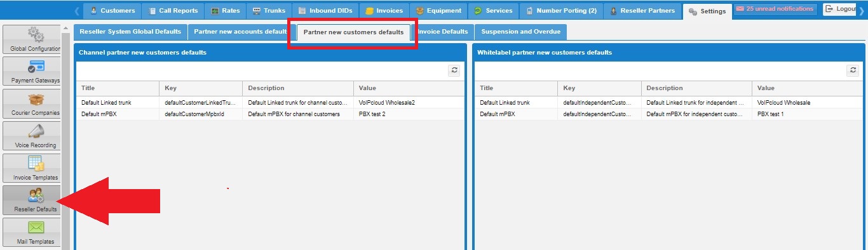Open Voice Recording megaphone icon
868x250 pixels.
point(36,131)
